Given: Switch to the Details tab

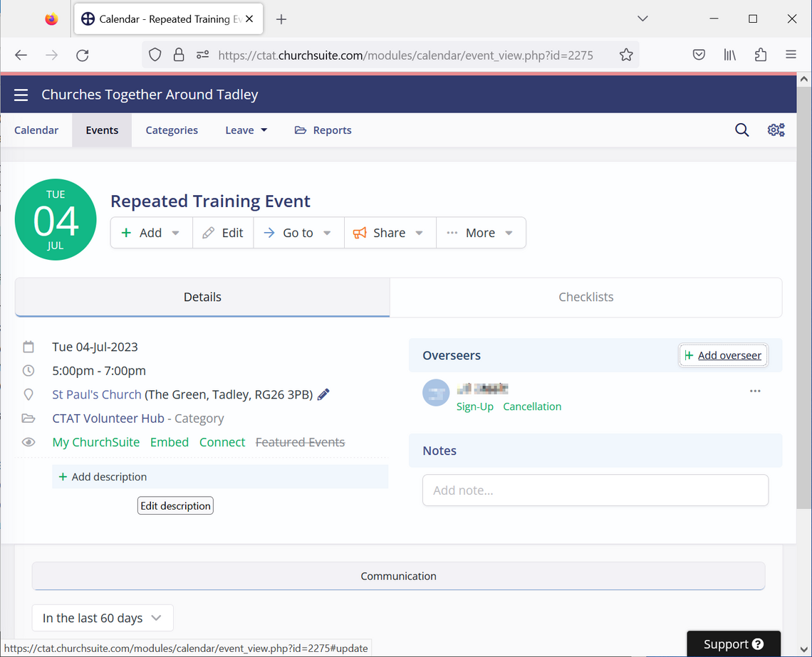Looking at the screenshot, I should pos(202,298).
